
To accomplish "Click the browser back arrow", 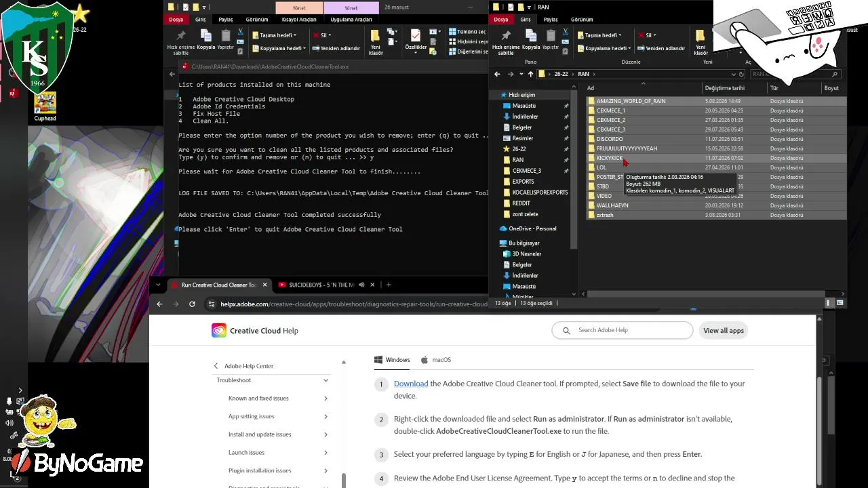I will point(159,304).
